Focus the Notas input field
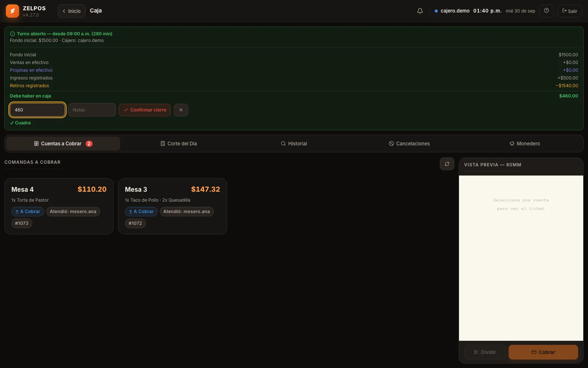588x368 pixels. tap(92, 110)
